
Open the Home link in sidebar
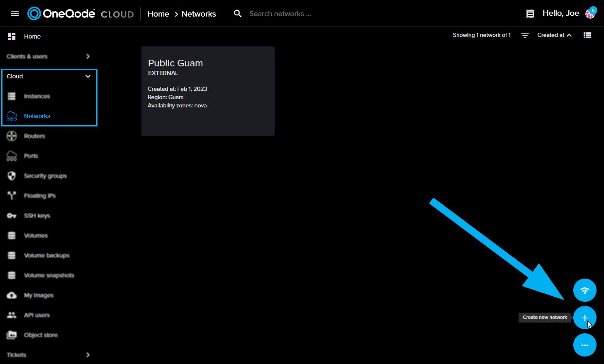(x=32, y=36)
